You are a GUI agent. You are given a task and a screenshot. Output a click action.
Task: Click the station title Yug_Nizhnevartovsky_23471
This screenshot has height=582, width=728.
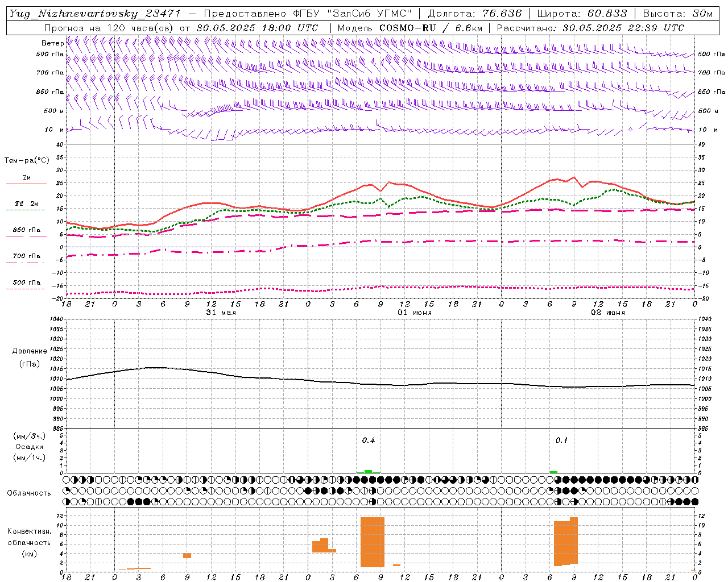pos(95,14)
